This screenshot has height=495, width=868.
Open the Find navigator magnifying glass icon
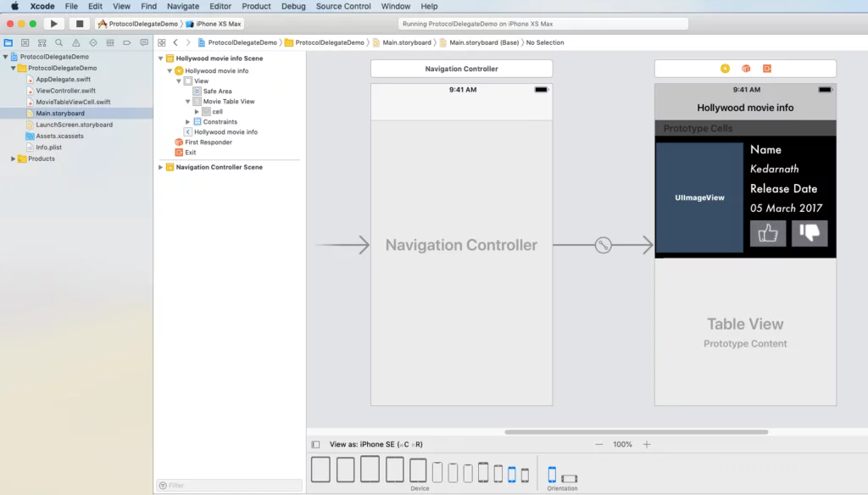[x=58, y=42]
